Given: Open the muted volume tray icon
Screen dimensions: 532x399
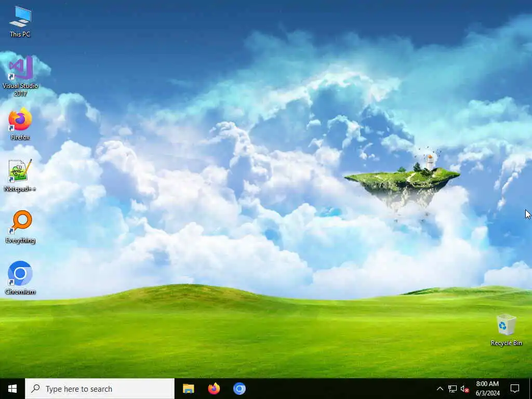Looking at the screenshot, I should (464, 389).
